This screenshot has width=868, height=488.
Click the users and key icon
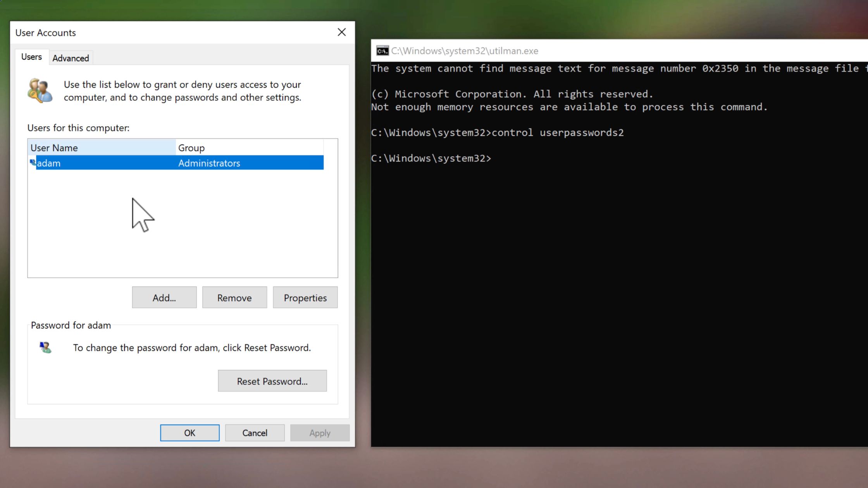pos(40,91)
